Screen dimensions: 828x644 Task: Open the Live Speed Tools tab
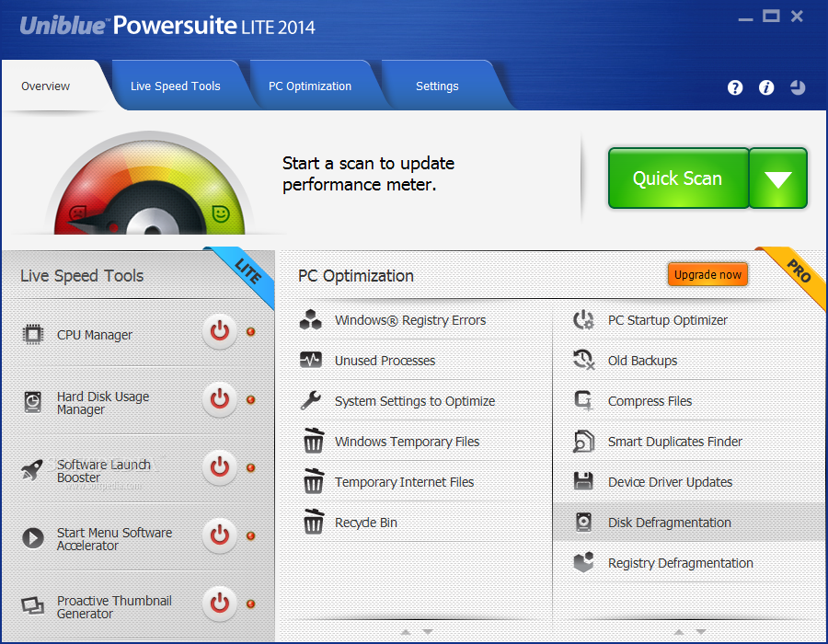[x=176, y=86]
